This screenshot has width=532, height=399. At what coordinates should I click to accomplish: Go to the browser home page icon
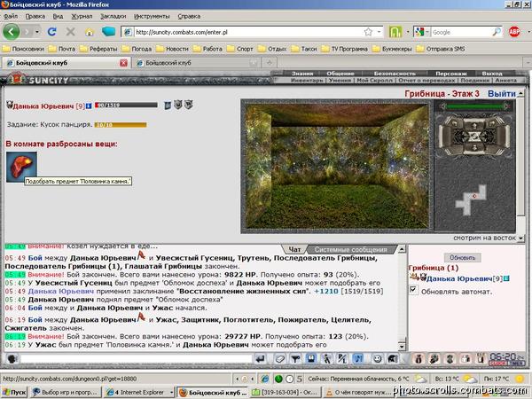(90, 32)
